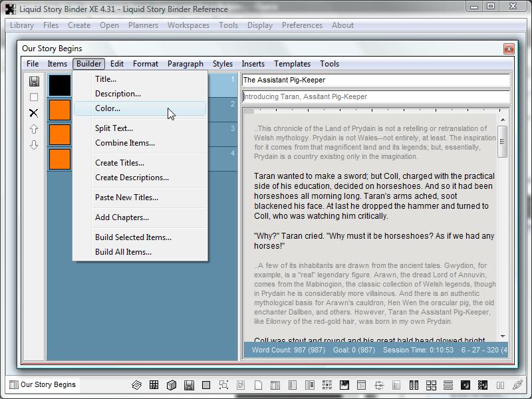Click the save floppy icon in builder's left sidebar

pyautogui.click(x=34, y=81)
